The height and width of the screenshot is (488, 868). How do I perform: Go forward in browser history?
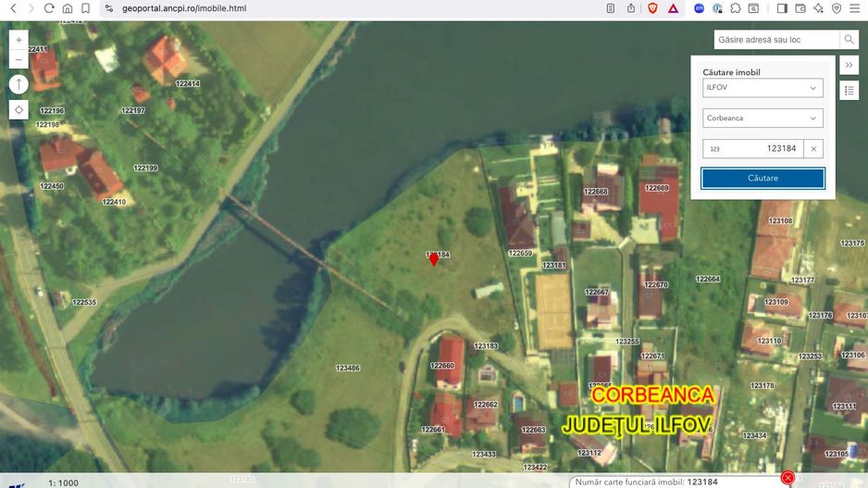(x=31, y=8)
